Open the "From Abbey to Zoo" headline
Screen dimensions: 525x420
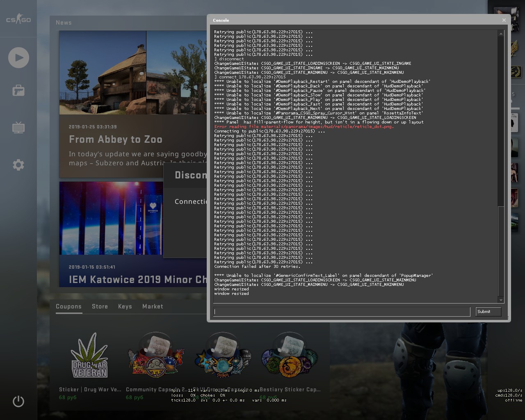pyautogui.click(x=116, y=139)
